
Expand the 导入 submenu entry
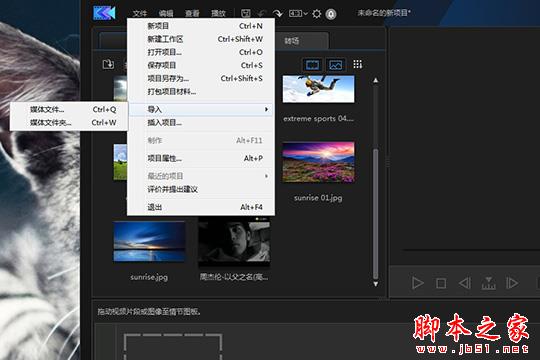click(201, 110)
